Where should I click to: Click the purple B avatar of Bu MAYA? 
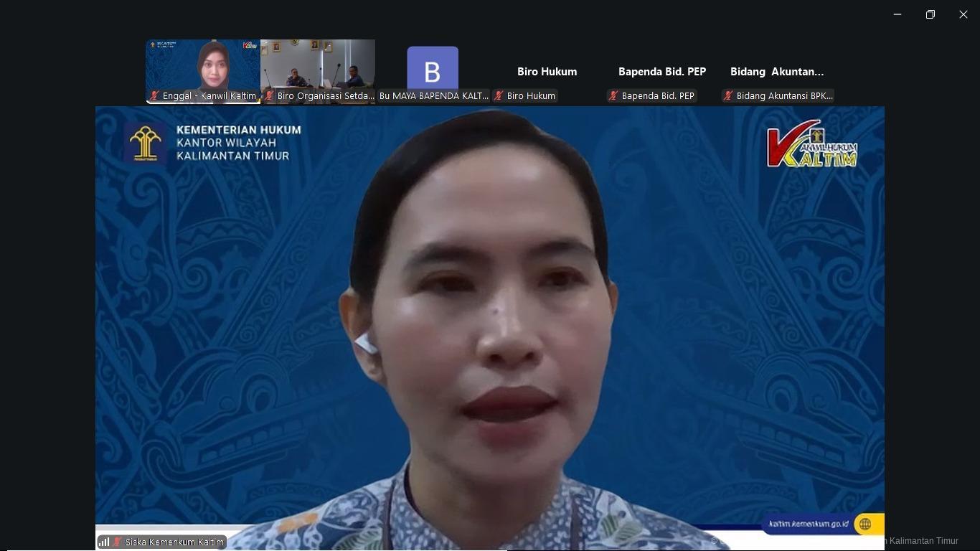pos(433,69)
